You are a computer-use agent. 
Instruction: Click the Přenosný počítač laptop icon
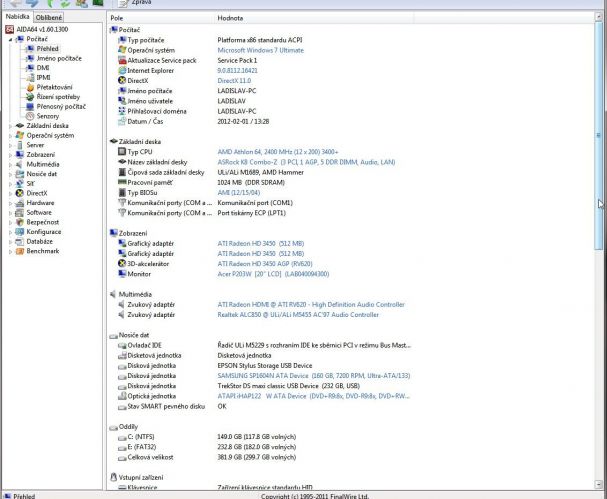click(30, 106)
